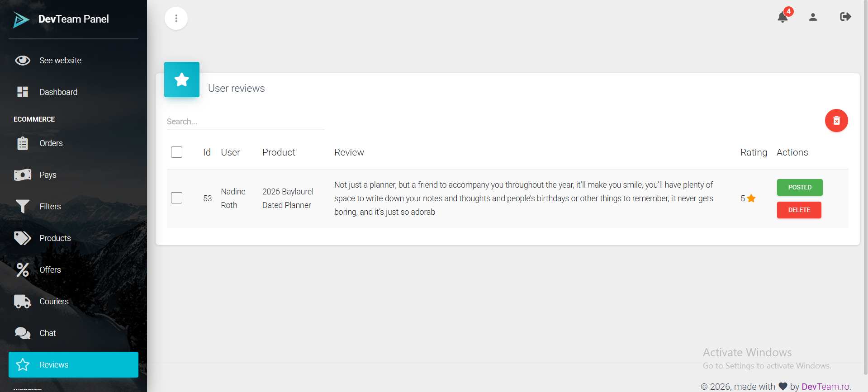
Task: Focus the reviews Search field
Action: point(245,122)
